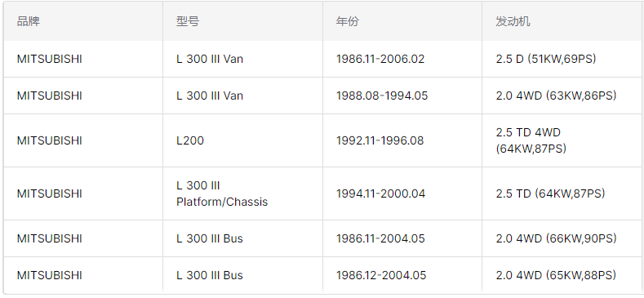Click the 1988.08-1994.05 year cell
This screenshot has width=644, height=298.
(382, 96)
